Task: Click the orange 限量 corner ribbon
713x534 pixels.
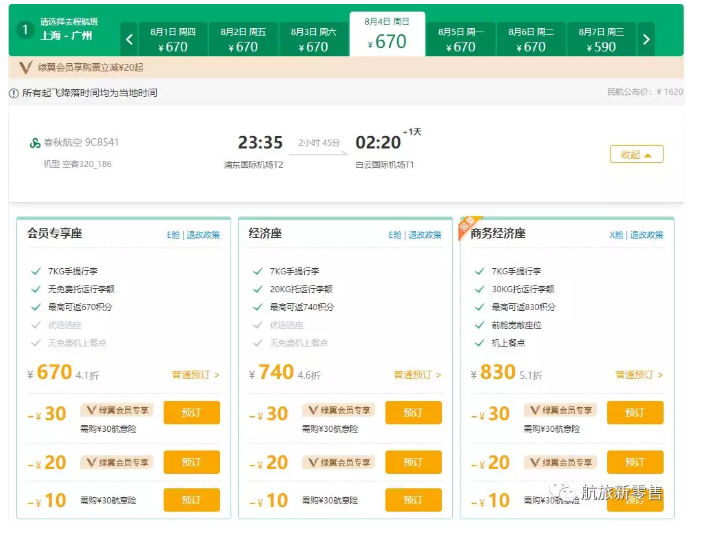Action: tap(468, 226)
